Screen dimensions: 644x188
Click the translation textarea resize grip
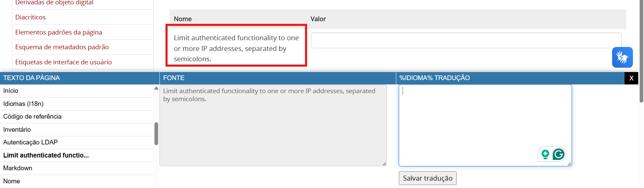coord(569,164)
